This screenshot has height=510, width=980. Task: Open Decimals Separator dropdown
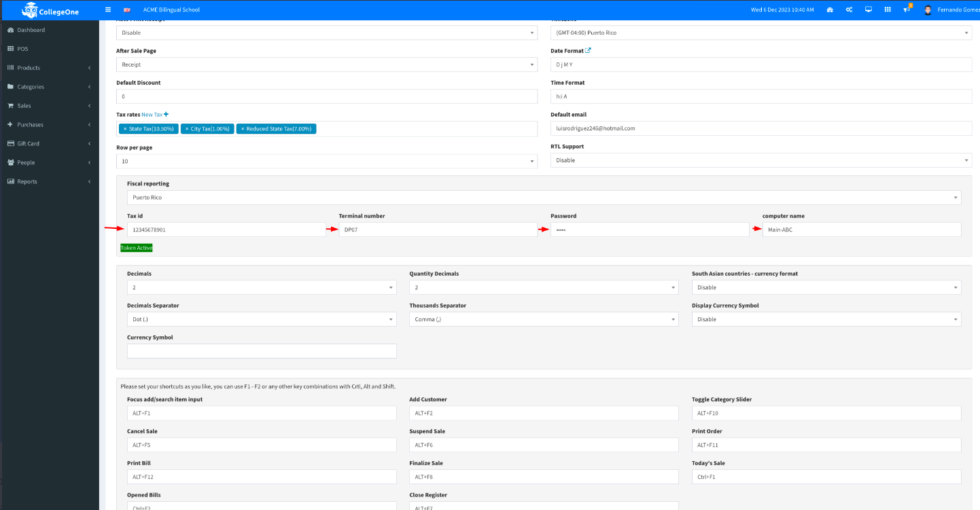262,319
